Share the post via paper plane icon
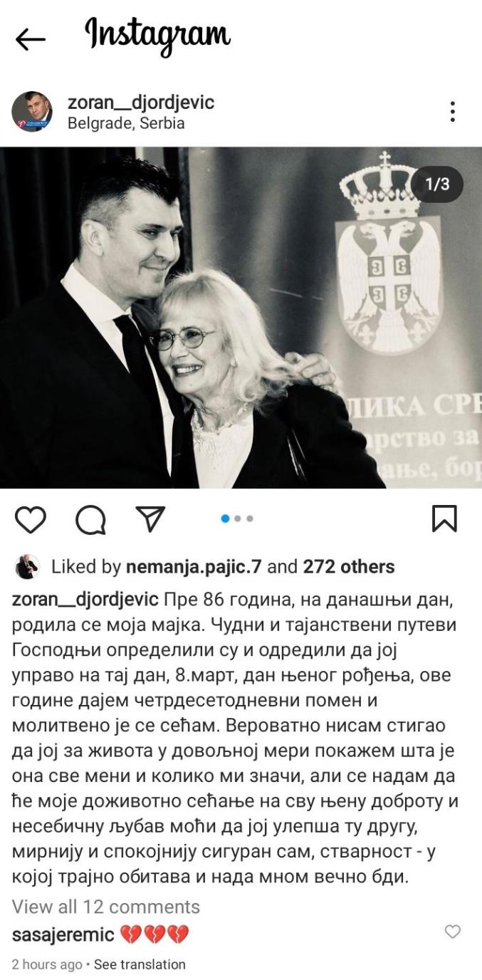Viewport: 482px width, 980px height. (x=150, y=519)
